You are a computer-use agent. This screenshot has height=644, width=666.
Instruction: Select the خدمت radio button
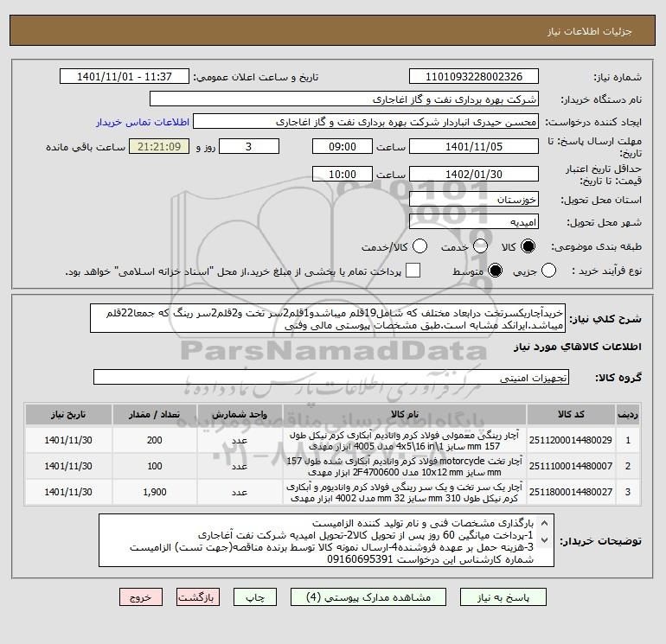pyautogui.click(x=480, y=246)
